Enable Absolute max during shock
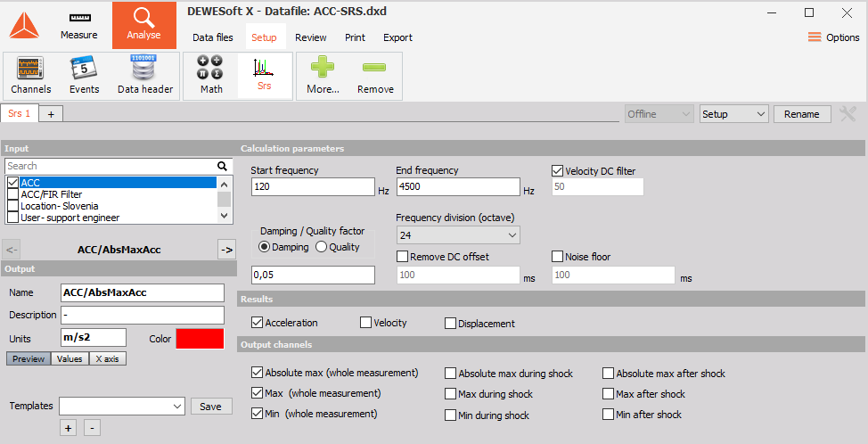Screen dimensions: 868x444 (450, 374)
